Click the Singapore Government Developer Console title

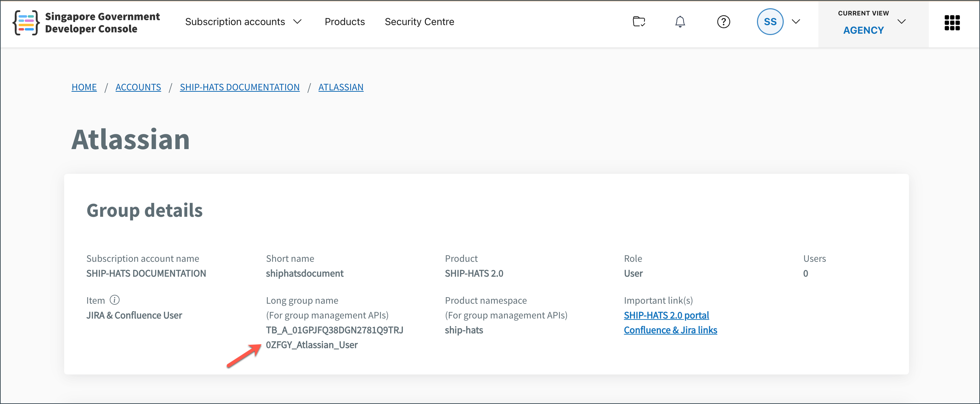tap(102, 22)
